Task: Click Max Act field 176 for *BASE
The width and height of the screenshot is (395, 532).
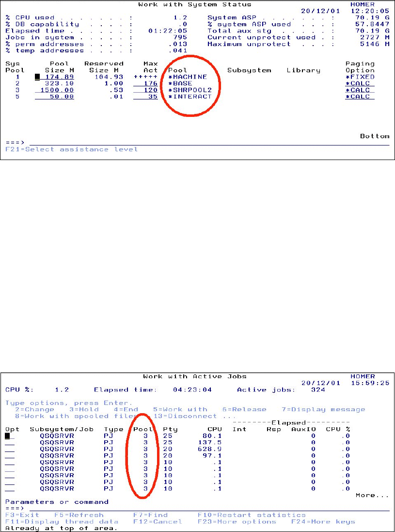Action: click(146, 83)
